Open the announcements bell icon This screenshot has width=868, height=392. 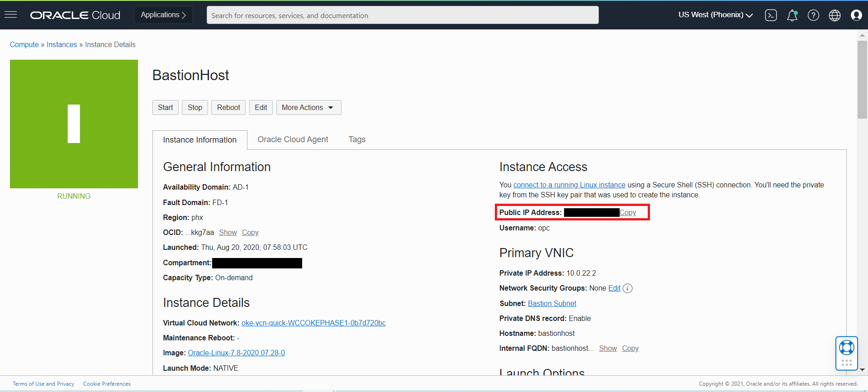pos(792,15)
